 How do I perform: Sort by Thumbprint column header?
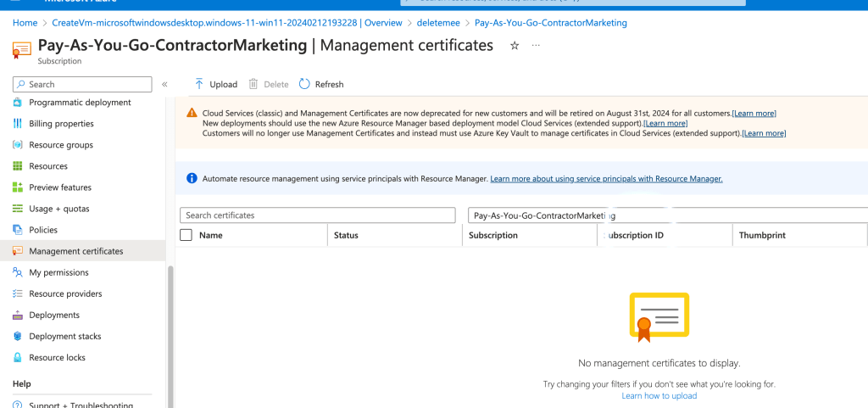[x=762, y=235]
